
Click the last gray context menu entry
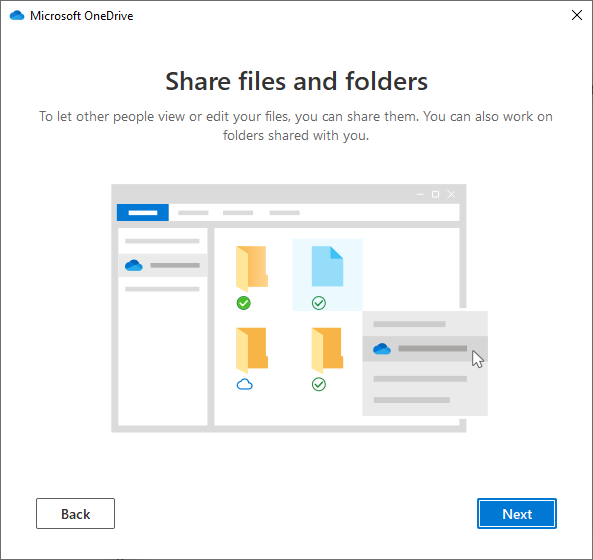coord(411,400)
